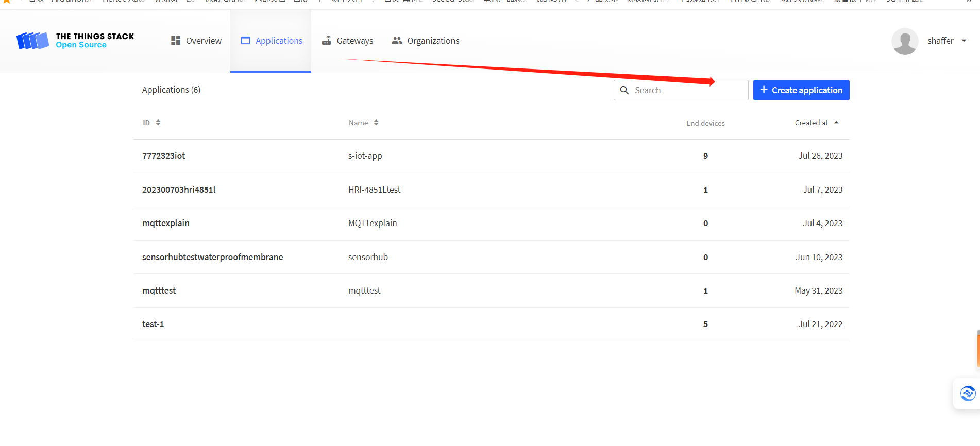Click the Organizations people icon

[x=397, y=41]
